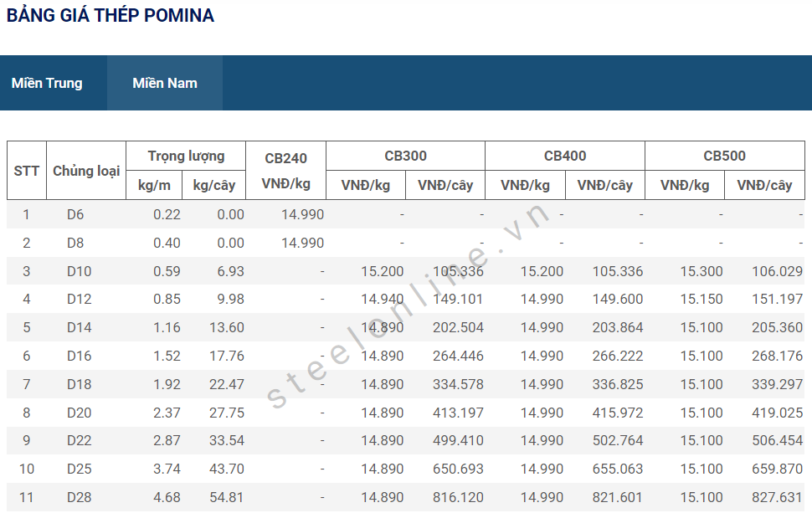Click D22 CB500 price 506.454
Screen dimensions: 812x513
(x=778, y=440)
